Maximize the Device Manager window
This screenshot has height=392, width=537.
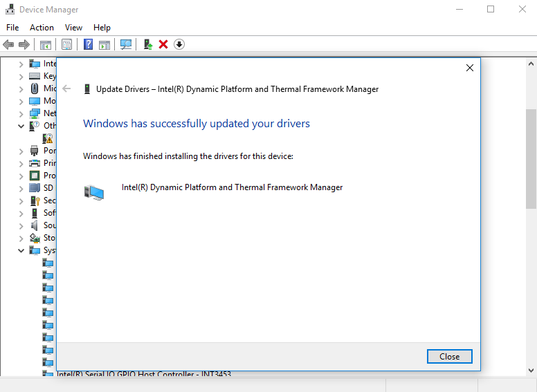coord(491,9)
